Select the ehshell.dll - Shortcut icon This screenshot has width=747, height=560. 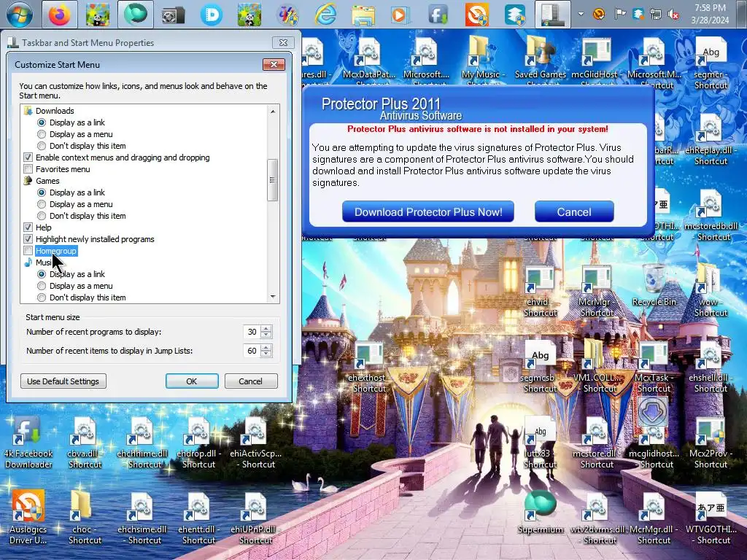click(711, 367)
